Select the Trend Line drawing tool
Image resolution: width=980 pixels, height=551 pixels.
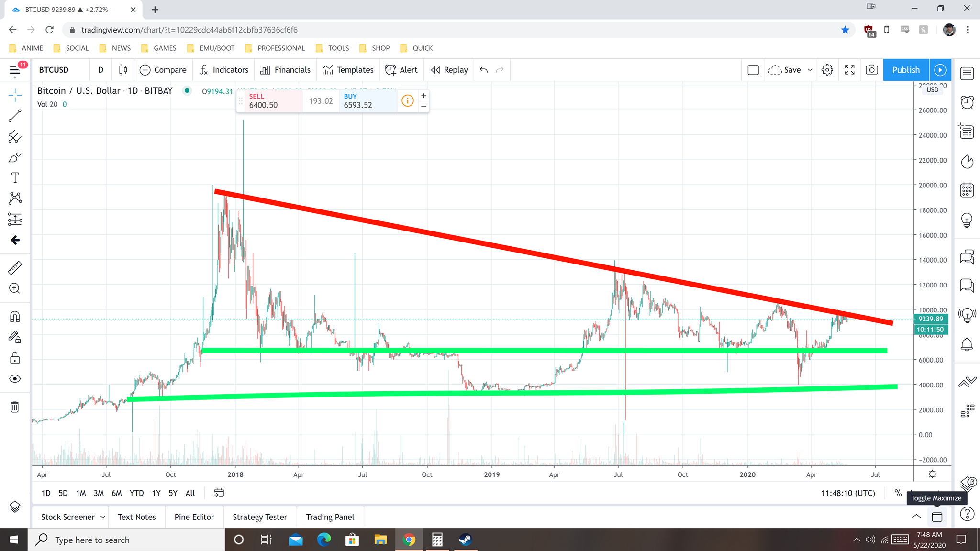click(15, 116)
